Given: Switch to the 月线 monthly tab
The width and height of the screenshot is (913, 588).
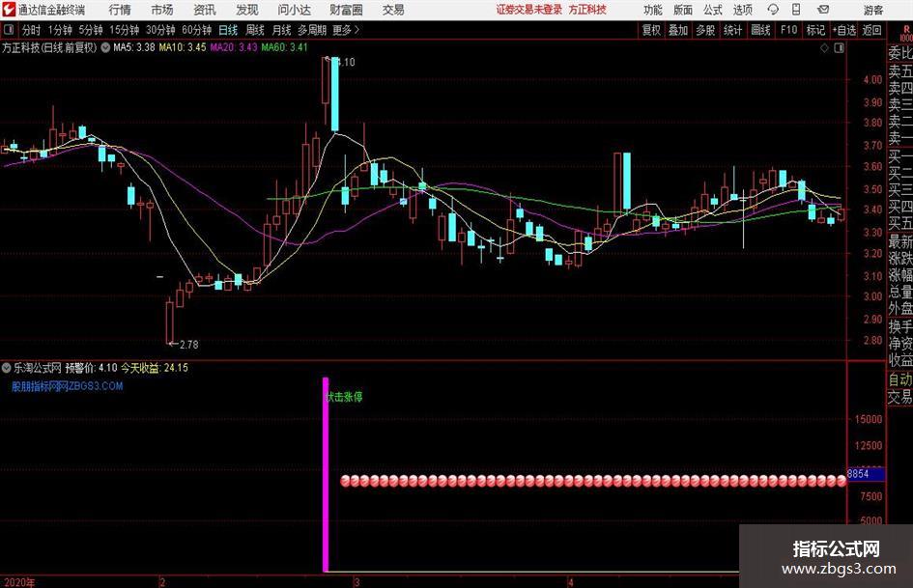Looking at the screenshot, I should tap(282, 30).
